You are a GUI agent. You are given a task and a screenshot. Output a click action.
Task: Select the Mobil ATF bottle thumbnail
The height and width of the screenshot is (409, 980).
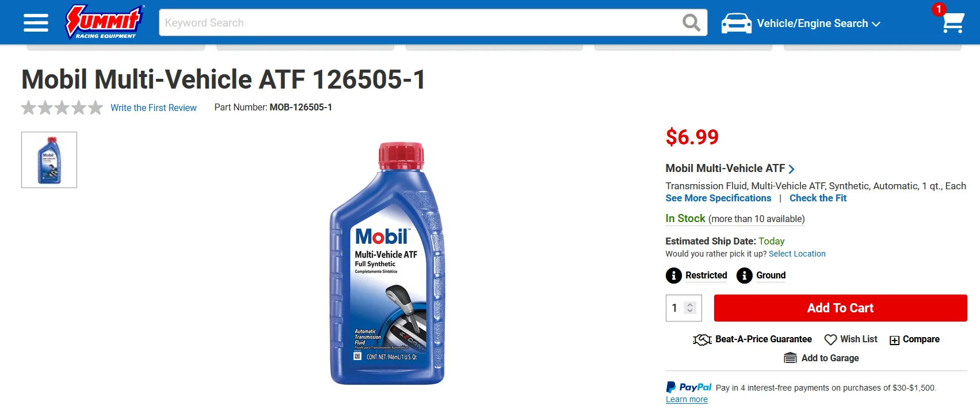tap(49, 160)
